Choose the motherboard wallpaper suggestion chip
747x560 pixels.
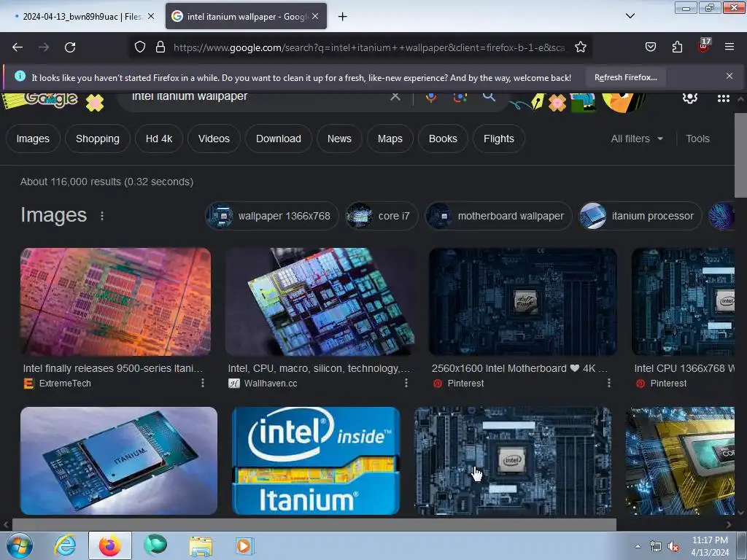[498, 216]
